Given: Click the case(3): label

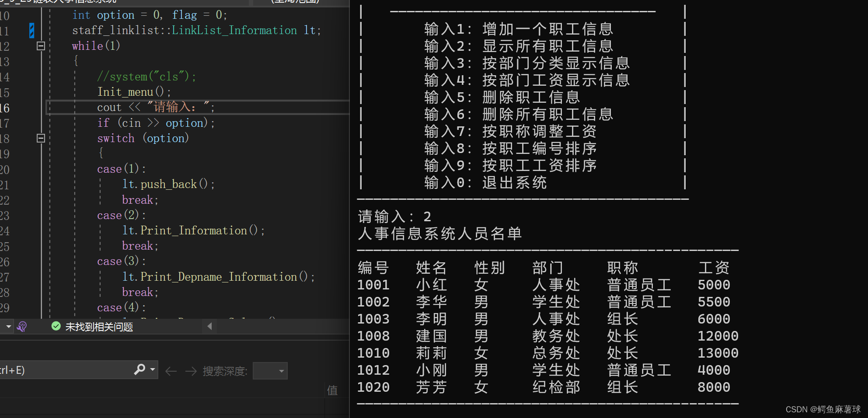Looking at the screenshot, I should [x=122, y=261].
